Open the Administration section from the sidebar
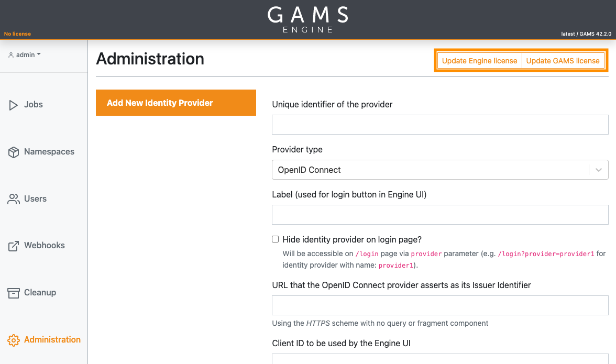This screenshot has width=616, height=364. tap(52, 339)
